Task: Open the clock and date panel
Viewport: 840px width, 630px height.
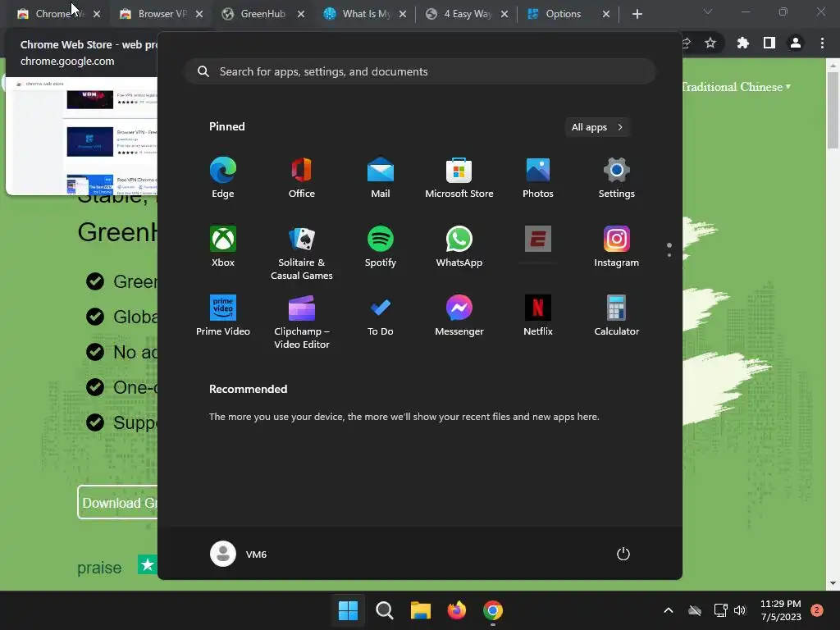Action: pyautogui.click(x=781, y=610)
